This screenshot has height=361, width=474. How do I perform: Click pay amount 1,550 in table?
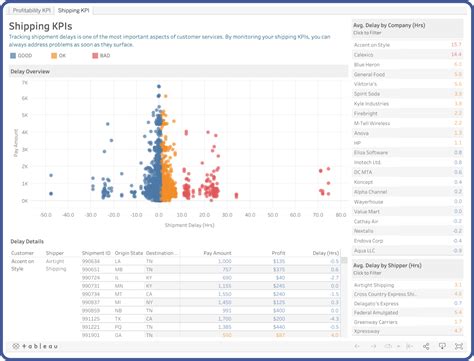point(225,294)
